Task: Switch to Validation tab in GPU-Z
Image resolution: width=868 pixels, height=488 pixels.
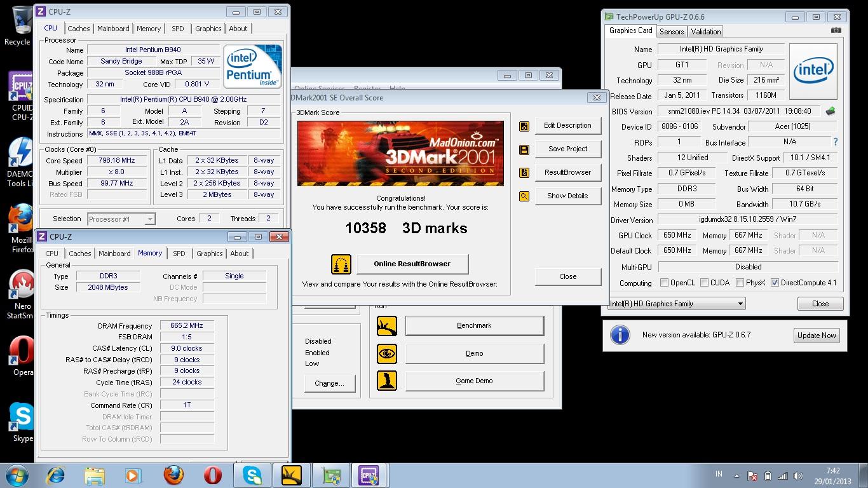Action: click(x=706, y=32)
